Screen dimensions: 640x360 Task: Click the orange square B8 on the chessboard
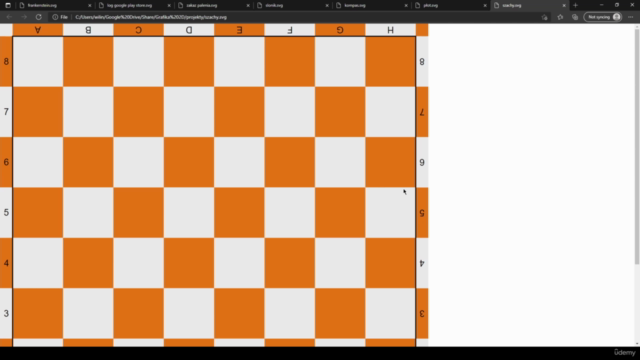tap(88, 62)
